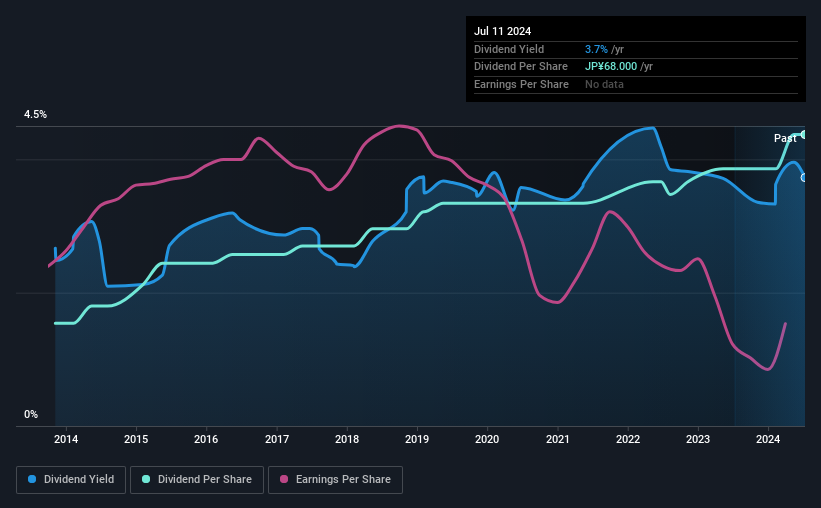Viewport: 821px width, 508px height.
Task: Select the 2024 label on the x-axis
Action: tap(768, 439)
